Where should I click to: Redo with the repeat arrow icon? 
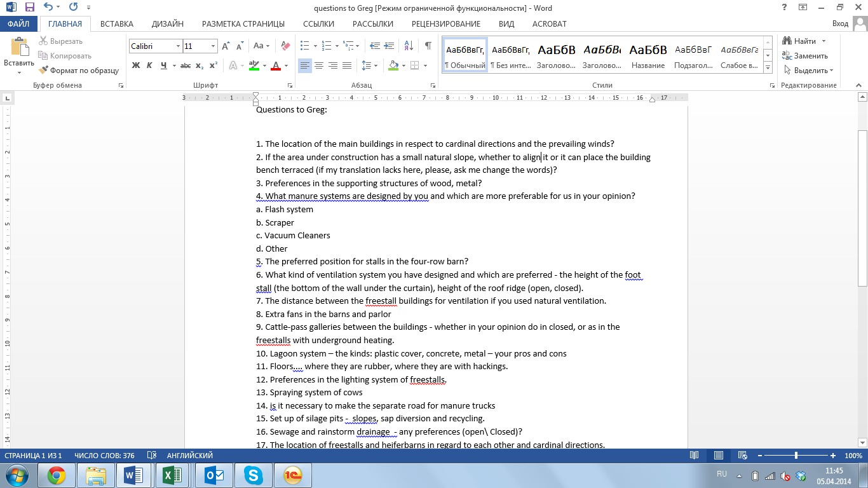pyautogui.click(x=73, y=8)
